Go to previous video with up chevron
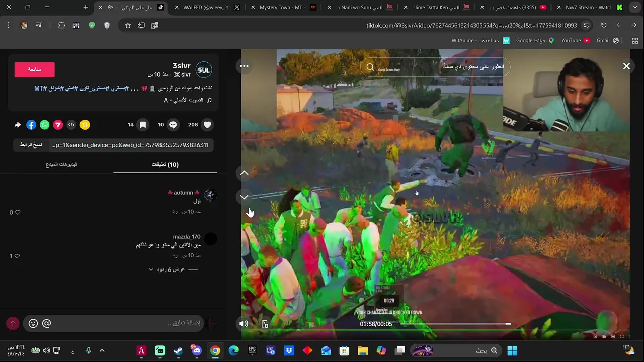 (244, 173)
